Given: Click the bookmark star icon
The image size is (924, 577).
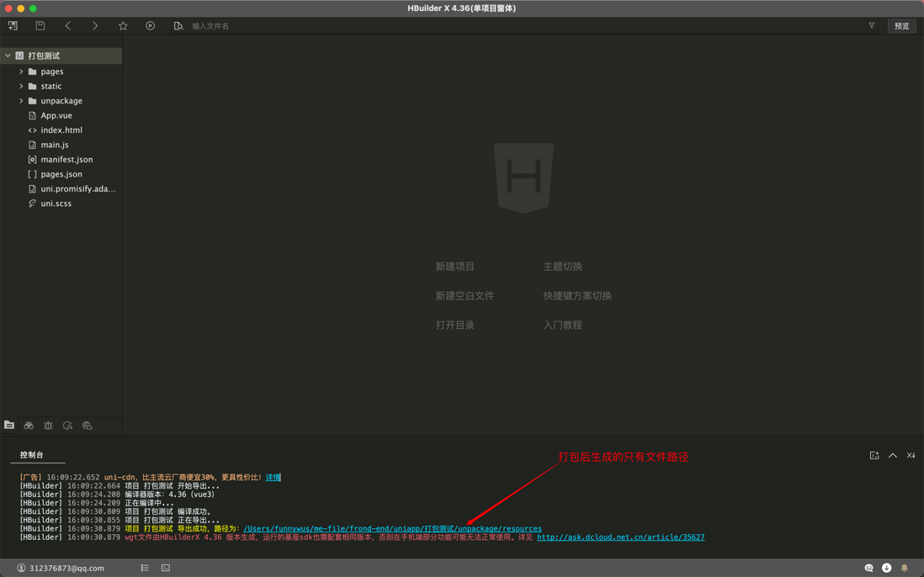Looking at the screenshot, I should (123, 26).
